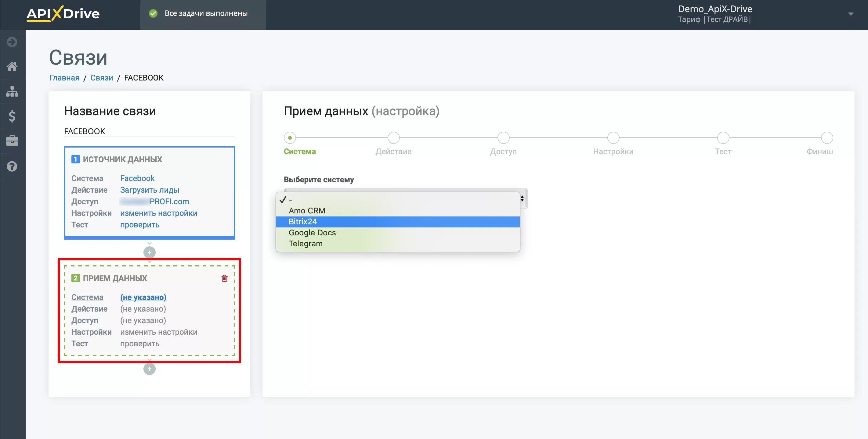Click the home icon in sidebar

coord(12,66)
